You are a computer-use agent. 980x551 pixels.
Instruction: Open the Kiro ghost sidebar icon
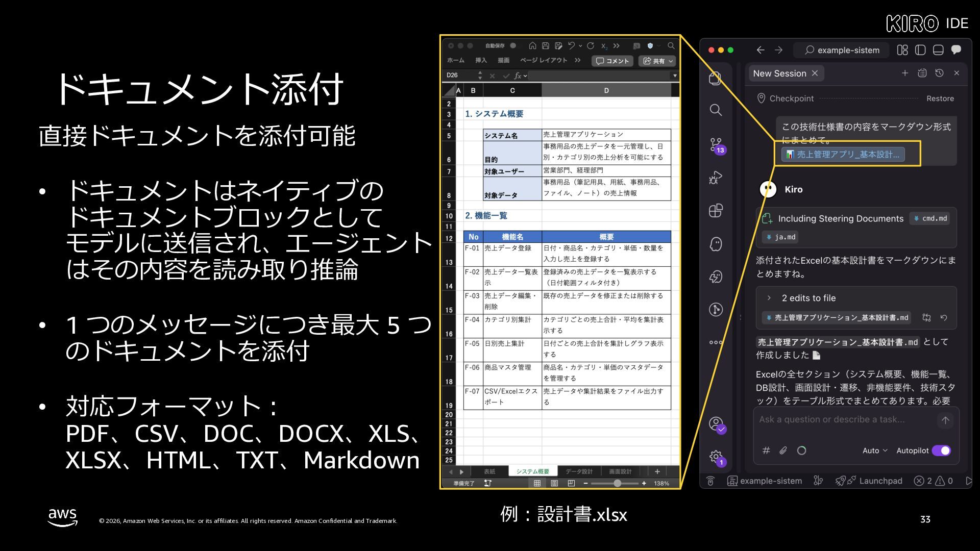(716, 244)
